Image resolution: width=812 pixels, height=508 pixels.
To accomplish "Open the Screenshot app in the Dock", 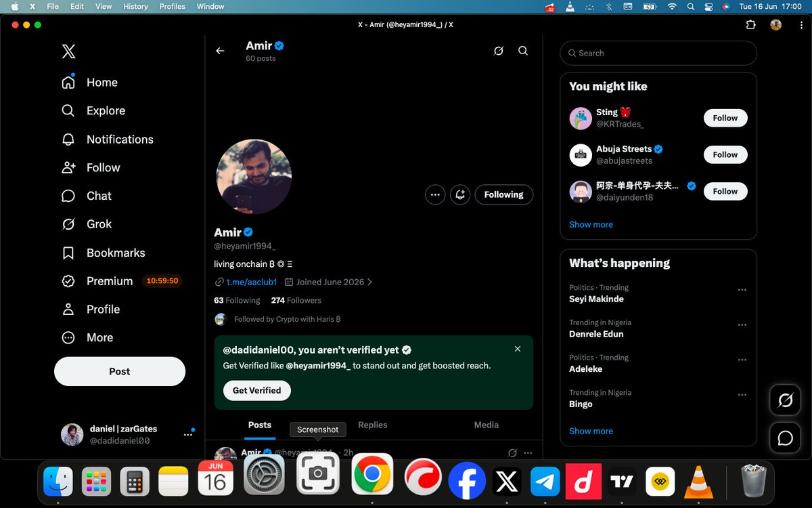I will 317,474.
